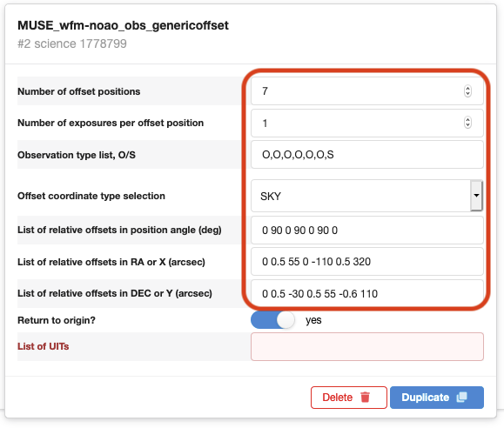504x428 pixels.
Task: Select the SKY coordinate type combo box
Action: [366, 196]
